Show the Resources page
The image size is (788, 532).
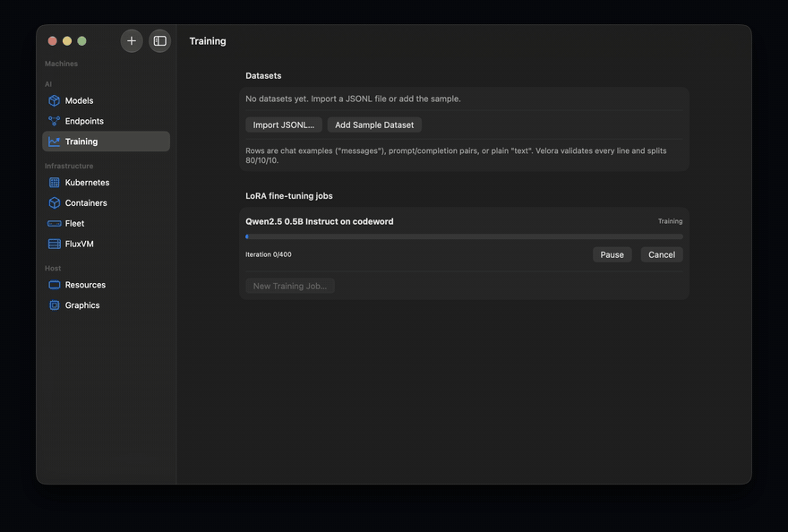point(106,285)
